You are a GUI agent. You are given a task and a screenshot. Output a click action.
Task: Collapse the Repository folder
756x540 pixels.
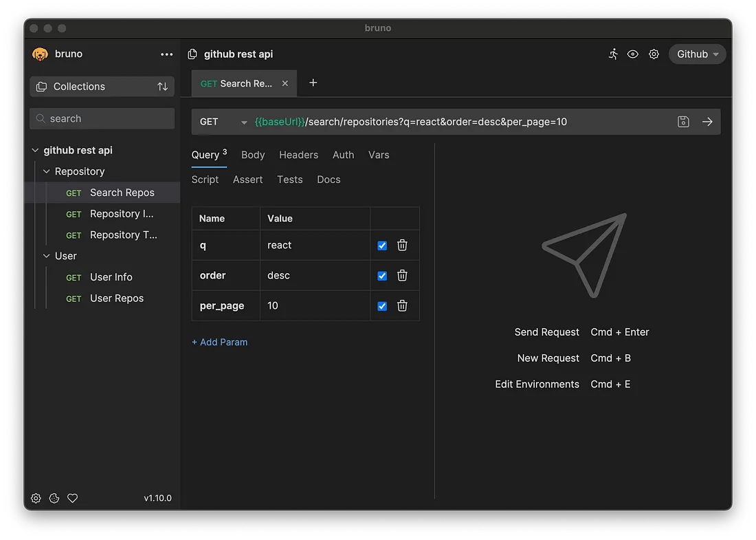pos(47,171)
